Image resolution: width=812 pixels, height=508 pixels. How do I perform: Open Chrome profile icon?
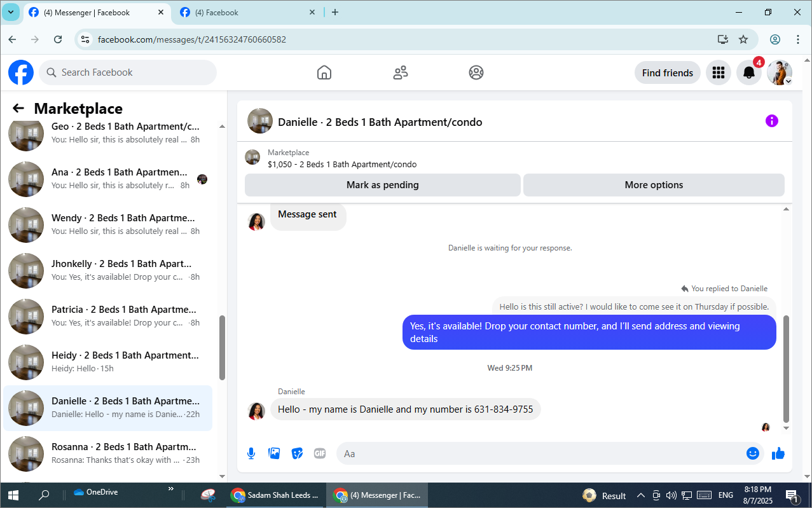coord(775,39)
